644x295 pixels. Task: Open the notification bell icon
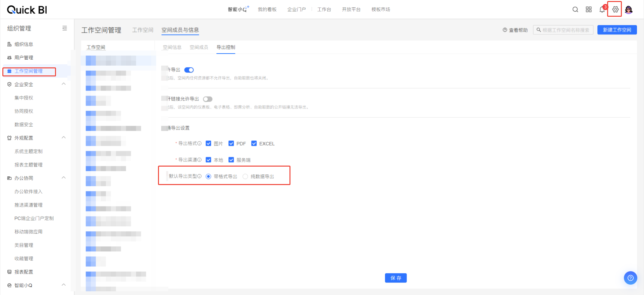point(602,9)
